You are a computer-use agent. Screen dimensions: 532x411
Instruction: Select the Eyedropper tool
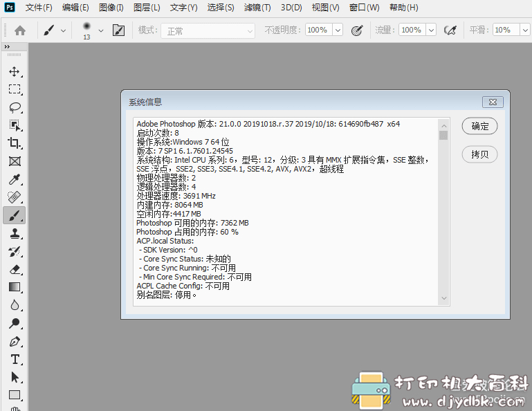click(15, 179)
